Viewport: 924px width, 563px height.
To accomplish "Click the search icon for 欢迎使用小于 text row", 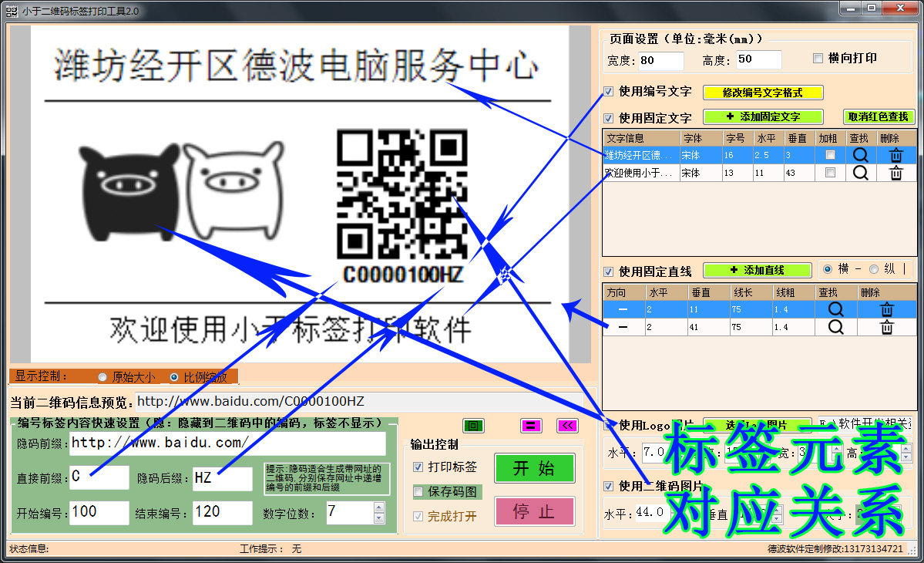I will 860,173.
